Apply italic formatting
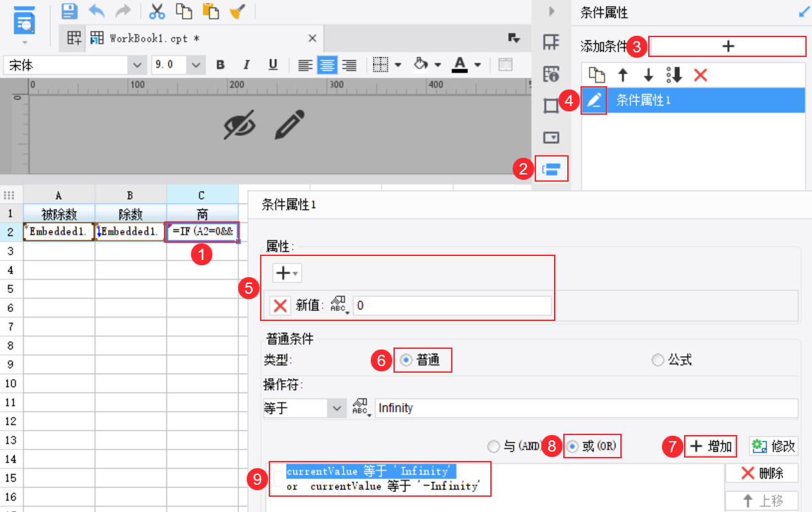This screenshot has width=812, height=512. coord(247,64)
